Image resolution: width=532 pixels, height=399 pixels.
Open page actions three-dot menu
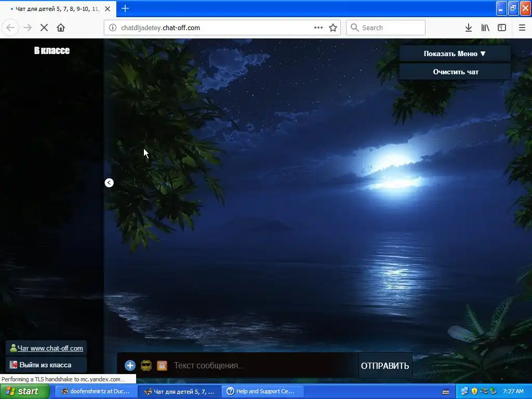[x=318, y=28]
